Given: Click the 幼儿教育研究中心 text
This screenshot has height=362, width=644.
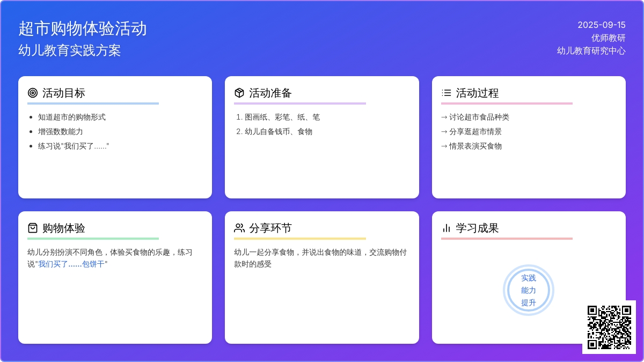Looking at the screenshot, I should click(591, 51).
